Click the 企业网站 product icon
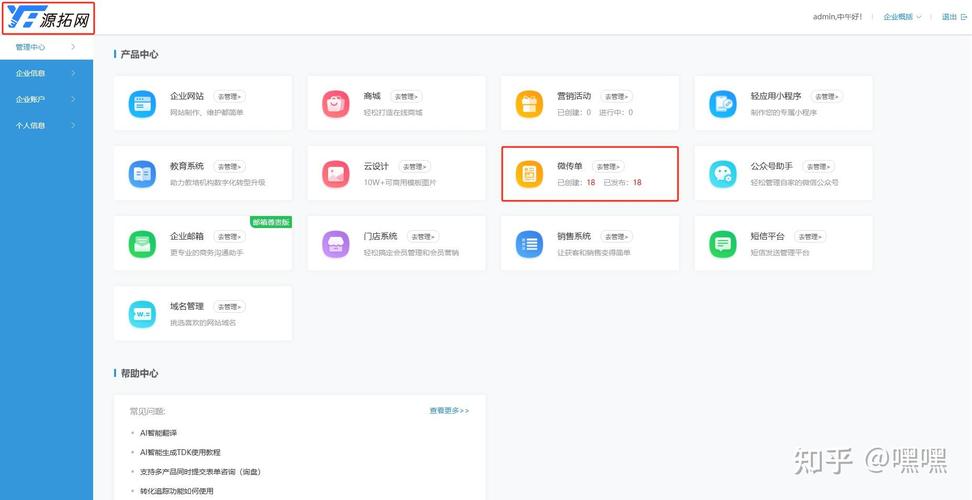The width and height of the screenshot is (972, 500). click(x=142, y=103)
